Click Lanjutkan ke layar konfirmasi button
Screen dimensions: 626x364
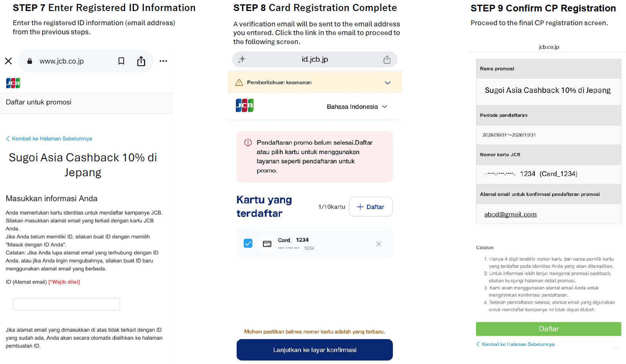(x=315, y=350)
